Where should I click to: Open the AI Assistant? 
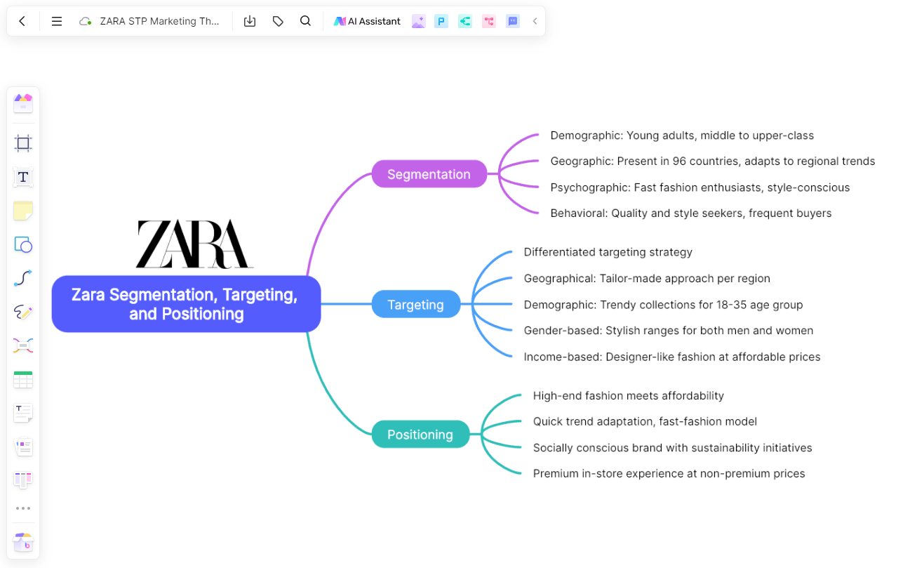(367, 21)
